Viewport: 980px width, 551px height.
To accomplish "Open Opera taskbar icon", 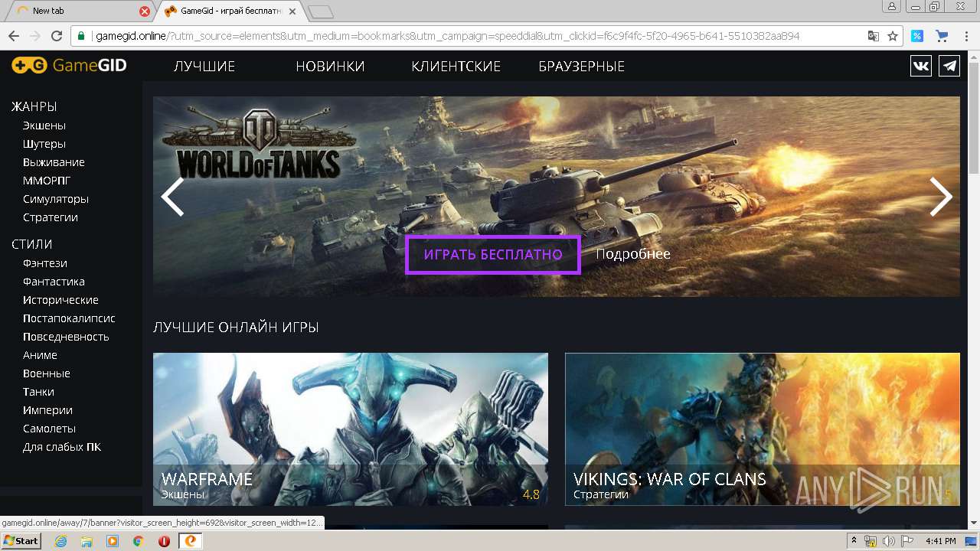I will point(164,541).
